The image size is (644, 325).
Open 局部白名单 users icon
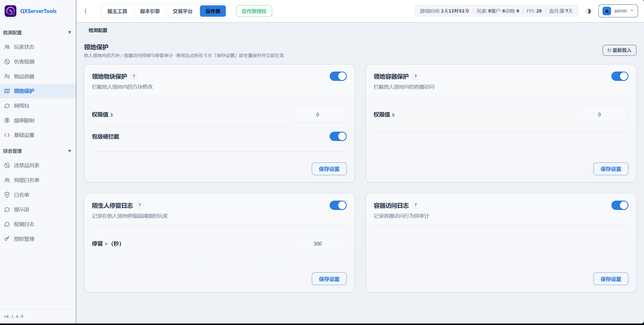pyautogui.click(x=7, y=180)
